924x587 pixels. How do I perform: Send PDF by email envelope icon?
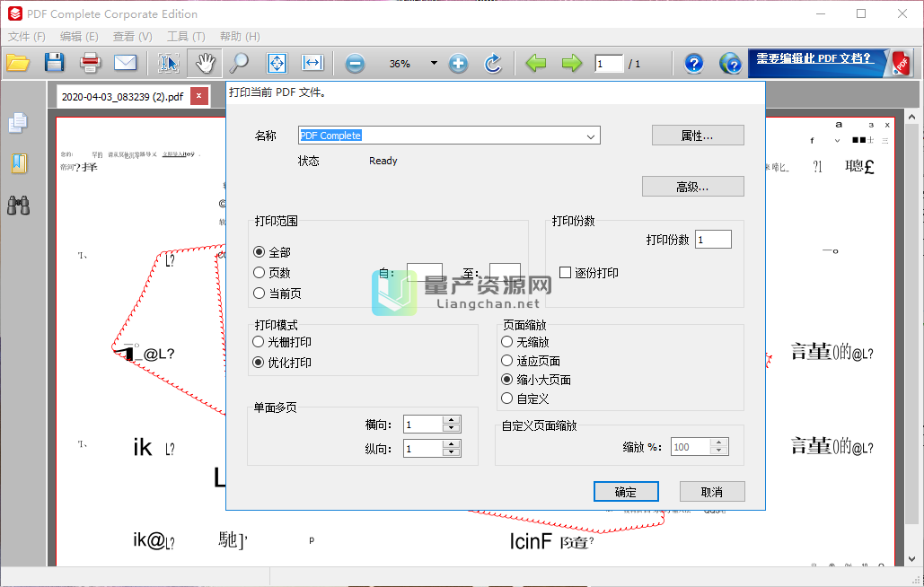coord(125,63)
